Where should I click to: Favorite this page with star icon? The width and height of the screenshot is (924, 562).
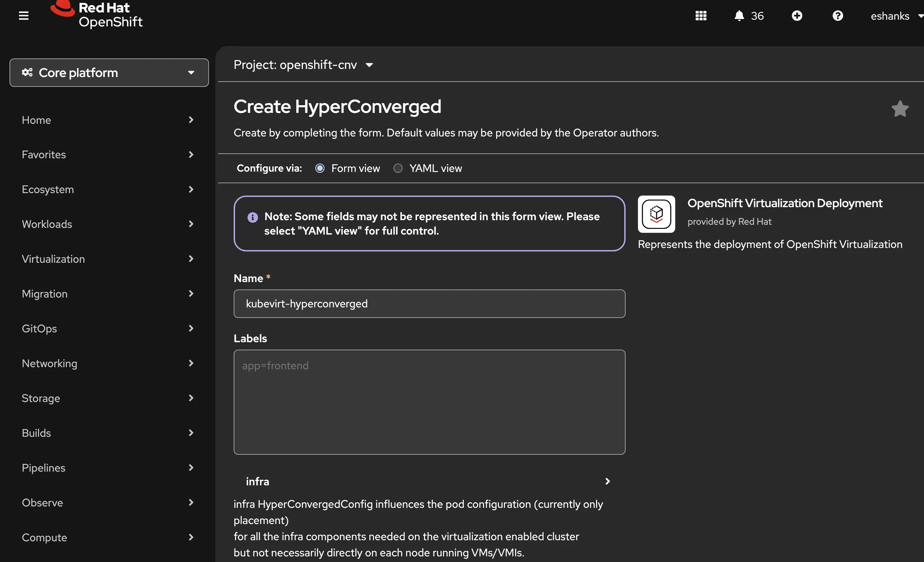(x=900, y=109)
